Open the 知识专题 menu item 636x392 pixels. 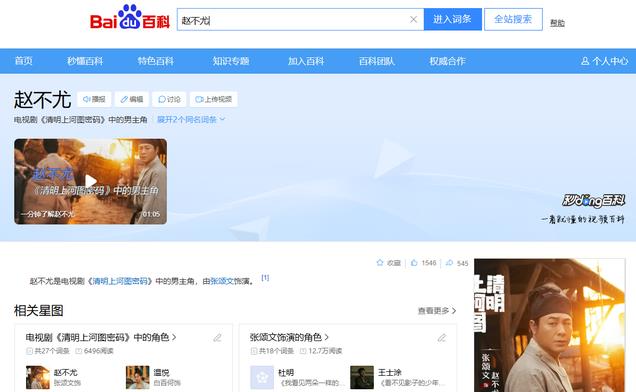[231, 61]
